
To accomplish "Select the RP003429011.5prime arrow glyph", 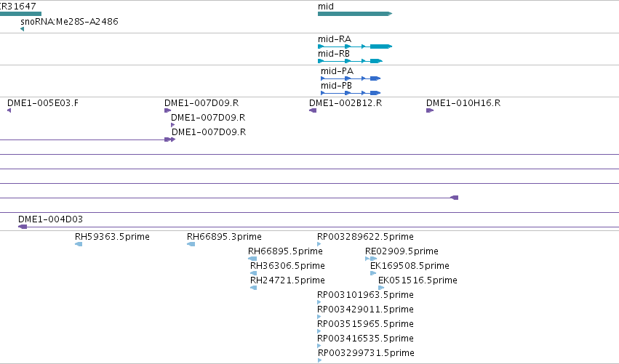I will coord(319,317).
